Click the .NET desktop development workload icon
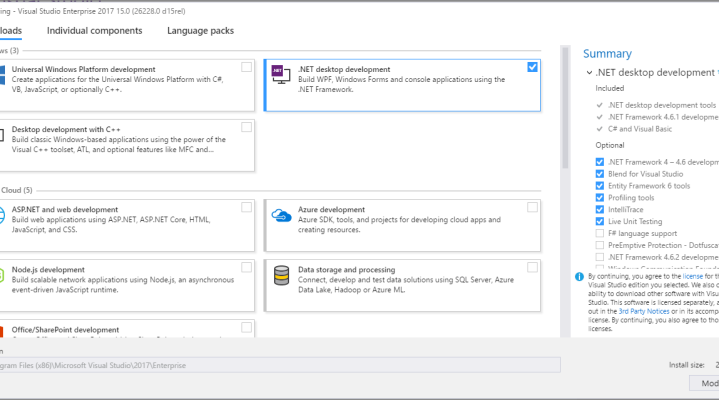This screenshot has height=400, width=719. [x=281, y=75]
